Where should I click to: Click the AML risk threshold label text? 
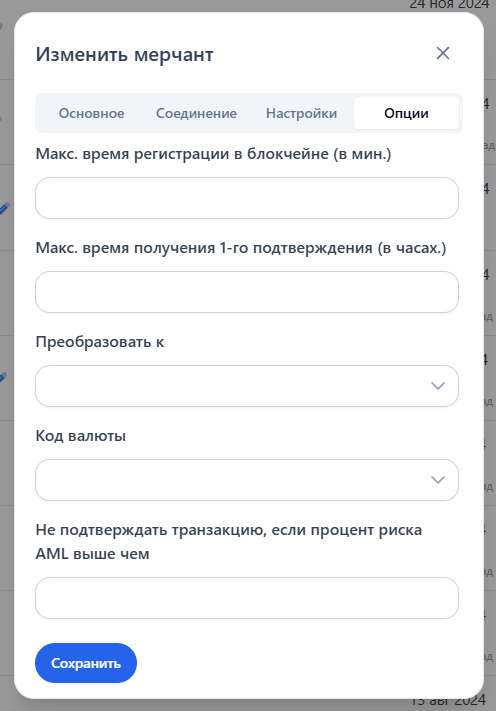[229, 541]
